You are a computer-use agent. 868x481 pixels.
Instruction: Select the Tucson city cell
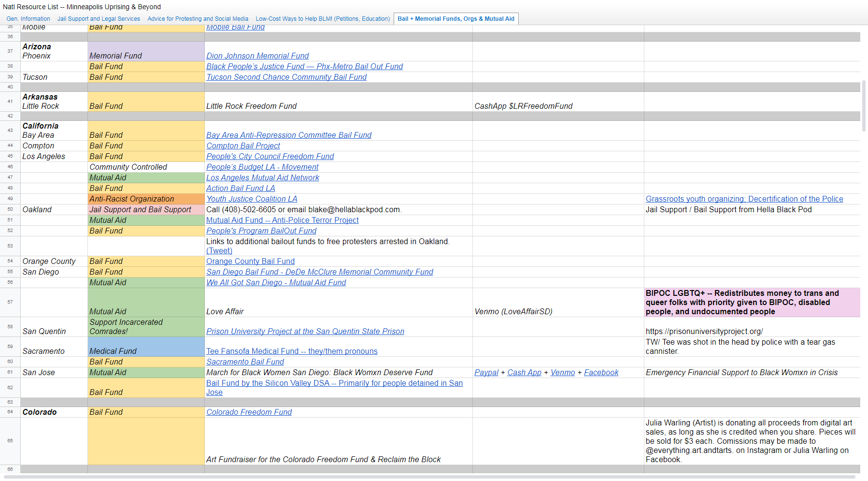(x=54, y=77)
